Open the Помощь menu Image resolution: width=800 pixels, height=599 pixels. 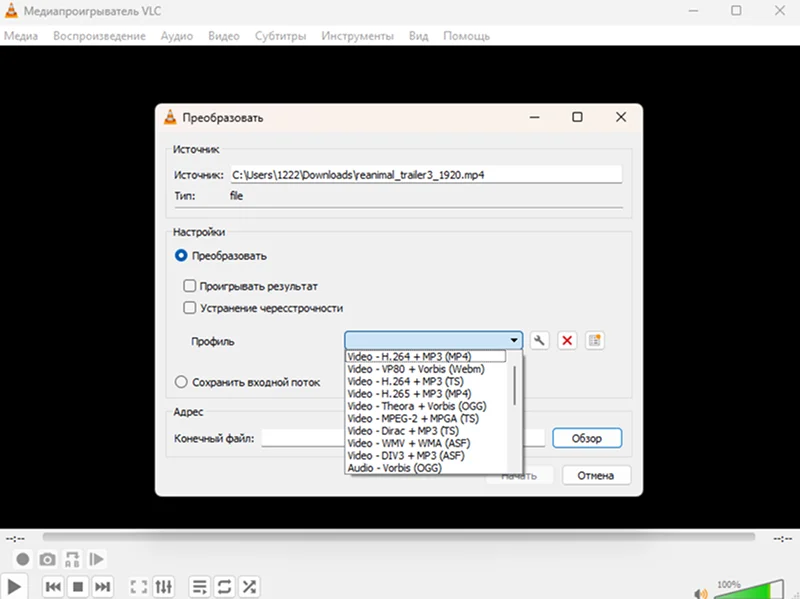pyautogui.click(x=466, y=36)
